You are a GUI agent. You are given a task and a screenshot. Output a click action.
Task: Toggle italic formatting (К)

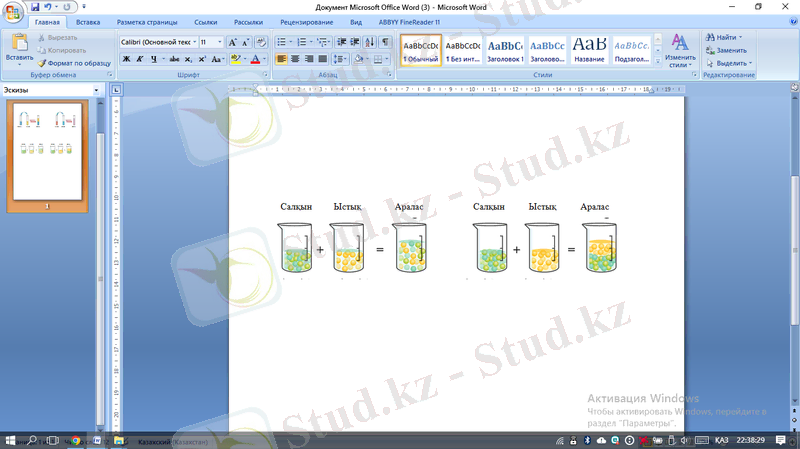[140, 59]
